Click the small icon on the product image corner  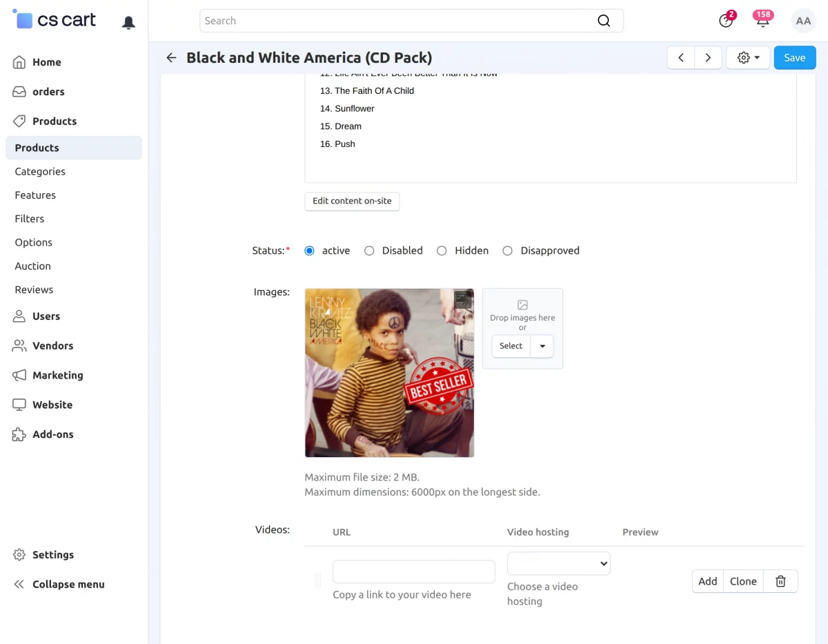(x=463, y=299)
